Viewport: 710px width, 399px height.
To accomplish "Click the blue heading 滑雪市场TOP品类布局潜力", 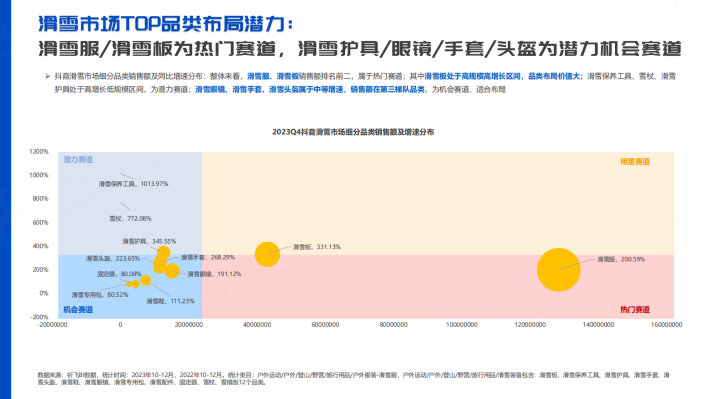I will click(x=165, y=24).
